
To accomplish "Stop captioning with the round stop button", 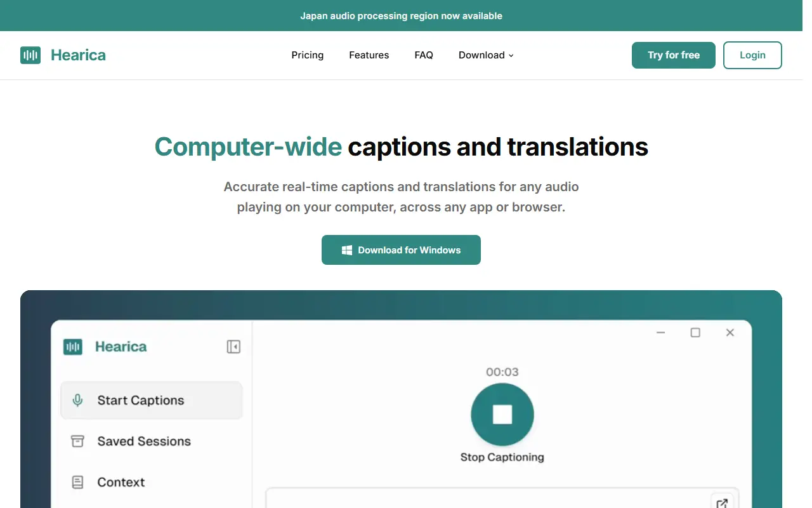I will 502,415.
